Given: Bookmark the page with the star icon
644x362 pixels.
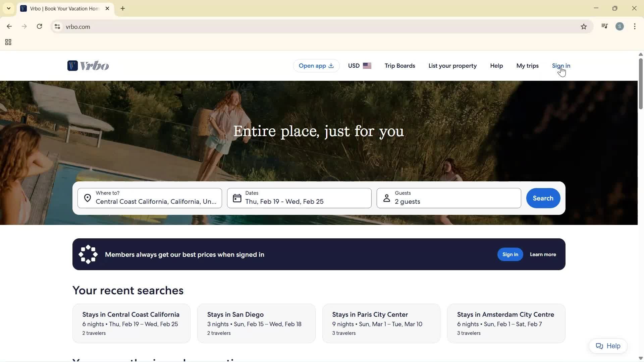Looking at the screenshot, I should [x=584, y=26].
